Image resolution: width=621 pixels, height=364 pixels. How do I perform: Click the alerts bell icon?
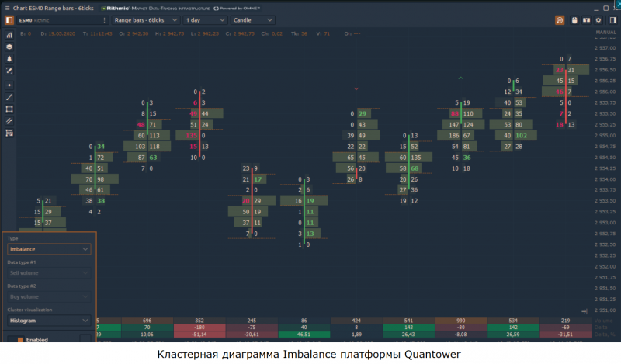click(x=9, y=58)
